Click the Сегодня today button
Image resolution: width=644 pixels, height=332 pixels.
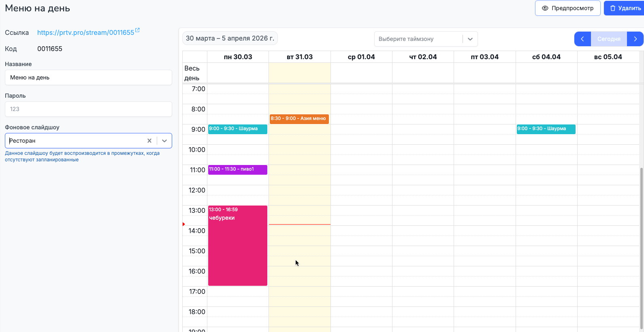(609, 39)
